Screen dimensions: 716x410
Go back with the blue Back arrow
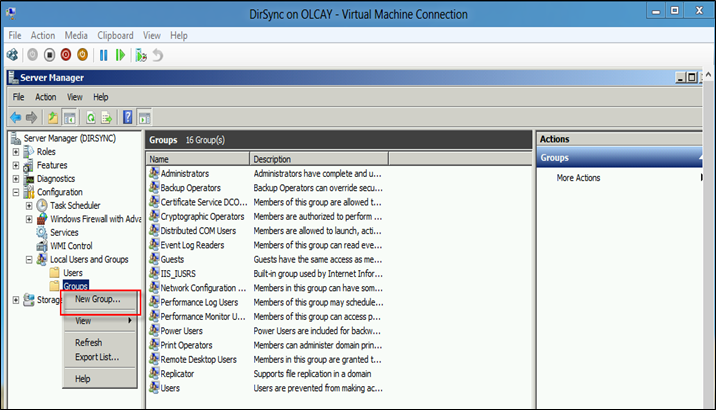(16, 118)
